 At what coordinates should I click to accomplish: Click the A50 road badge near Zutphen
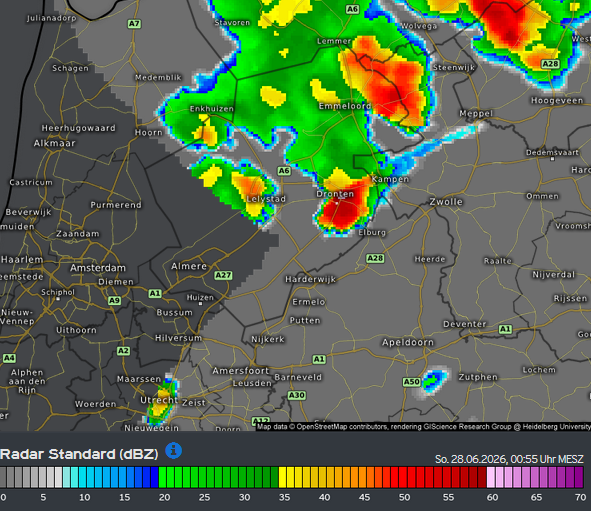pos(412,382)
